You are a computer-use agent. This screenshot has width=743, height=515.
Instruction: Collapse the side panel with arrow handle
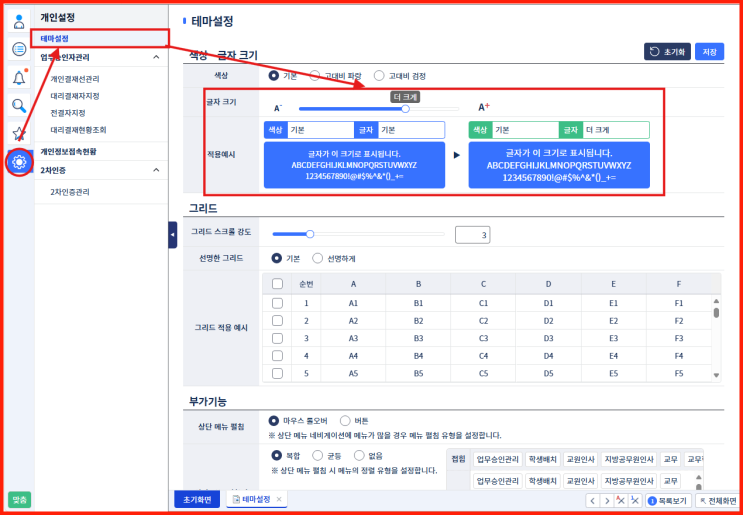click(172, 235)
